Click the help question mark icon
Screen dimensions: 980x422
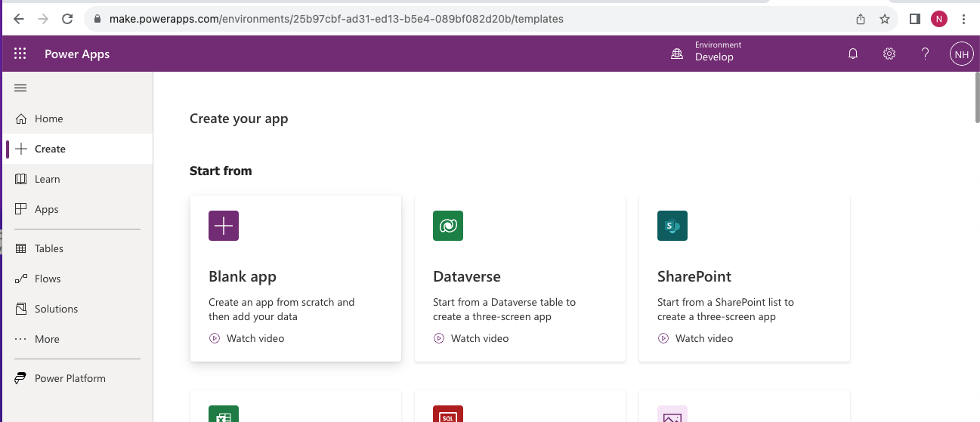925,54
